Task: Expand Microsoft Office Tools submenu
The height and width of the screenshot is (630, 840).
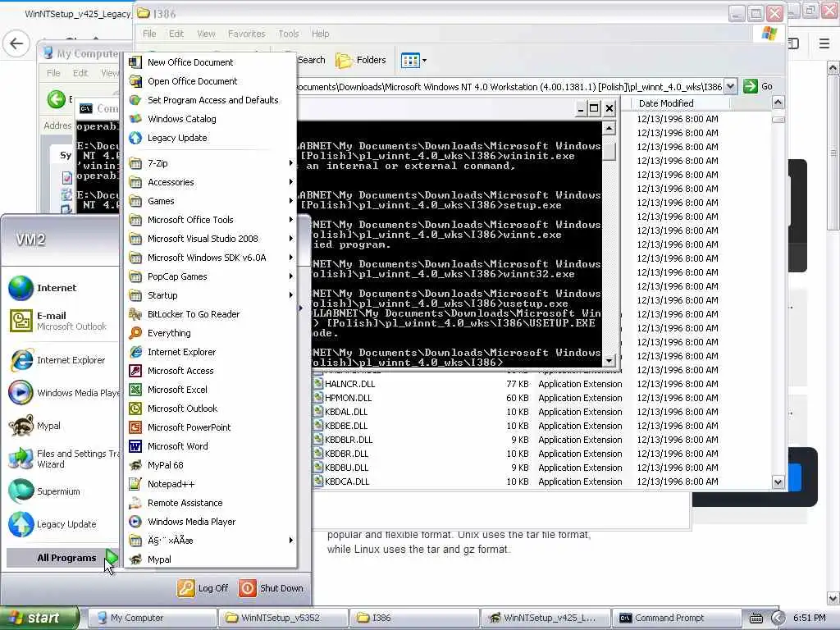Action: pyautogui.click(x=211, y=220)
